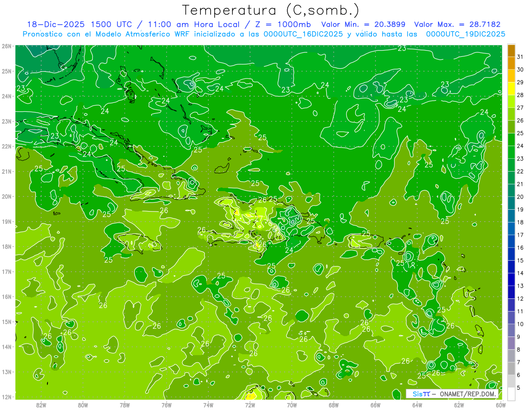Pick the dark orange swatch above legend 31
The height and width of the screenshot is (411, 532).
(x=511, y=51)
